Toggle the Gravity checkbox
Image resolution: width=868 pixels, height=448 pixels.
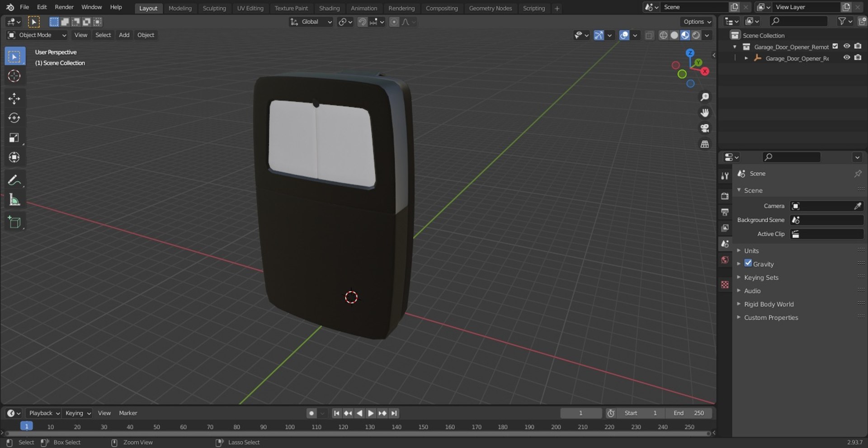pyautogui.click(x=748, y=263)
